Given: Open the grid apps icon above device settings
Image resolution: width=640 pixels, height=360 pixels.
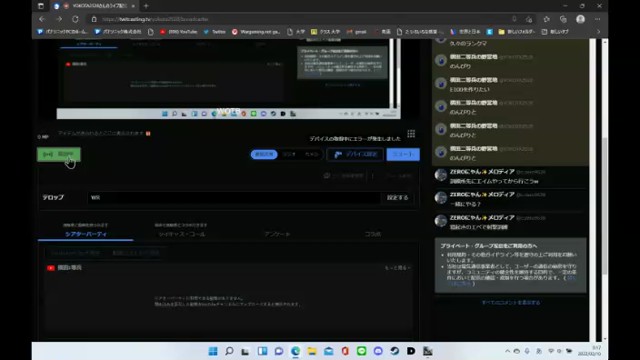Looking at the screenshot, I should click(411, 134).
